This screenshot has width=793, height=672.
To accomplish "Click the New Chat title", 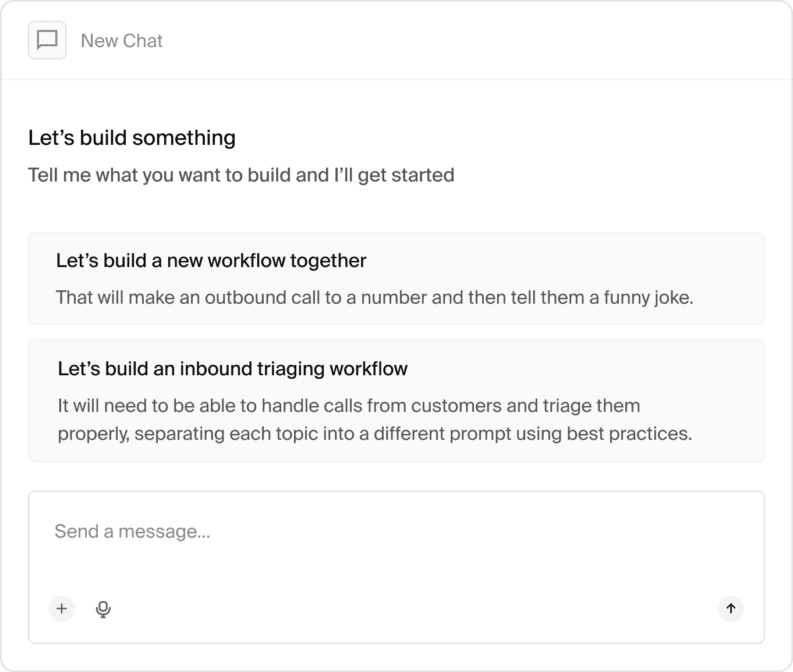I will pos(122,41).
